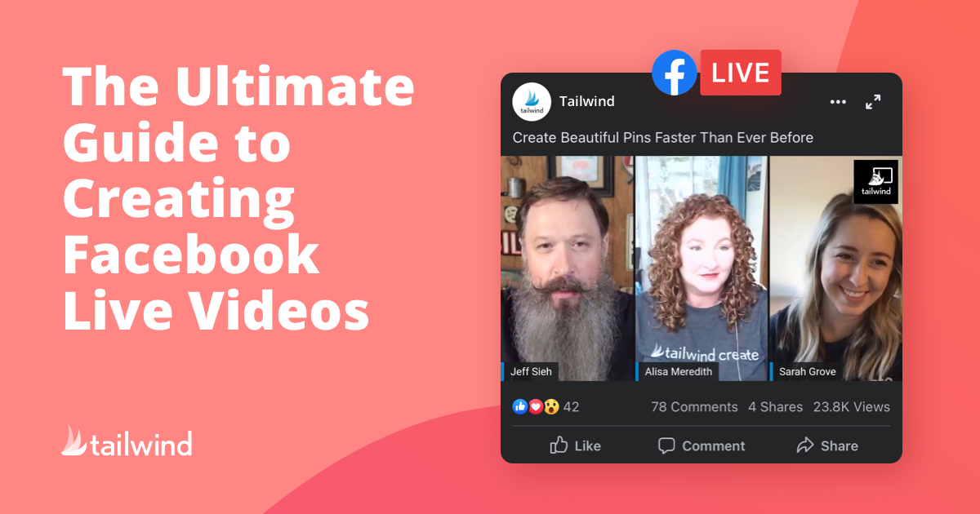Click the Facebook logo icon
980x514 pixels.
click(x=674, y=73)
